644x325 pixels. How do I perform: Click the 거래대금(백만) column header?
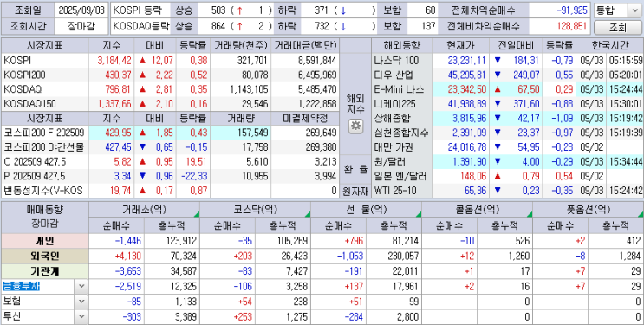[305, 45]
